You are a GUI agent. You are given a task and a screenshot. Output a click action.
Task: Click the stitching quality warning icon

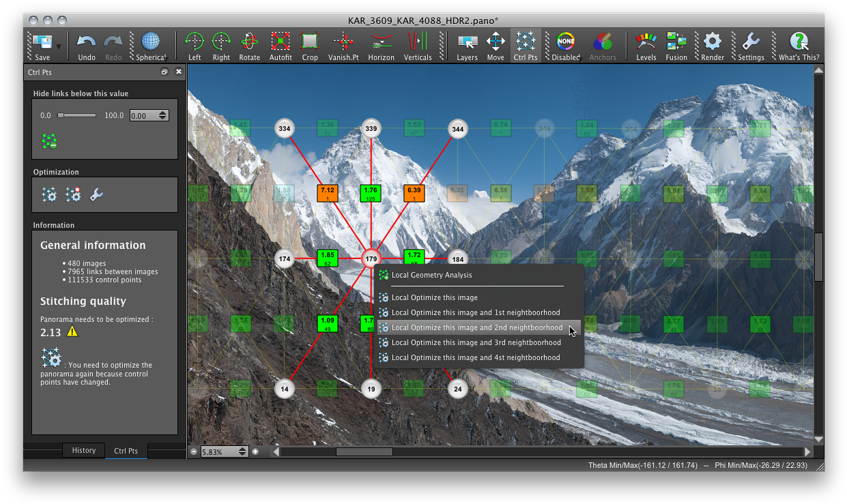tap(72, 332)
